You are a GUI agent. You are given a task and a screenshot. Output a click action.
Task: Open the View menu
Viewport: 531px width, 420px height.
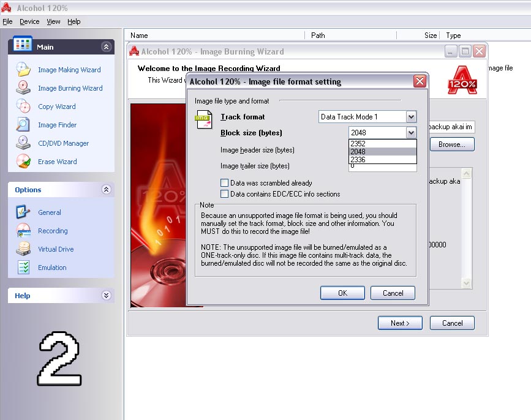pyautogui.click(x=53, y=21)
